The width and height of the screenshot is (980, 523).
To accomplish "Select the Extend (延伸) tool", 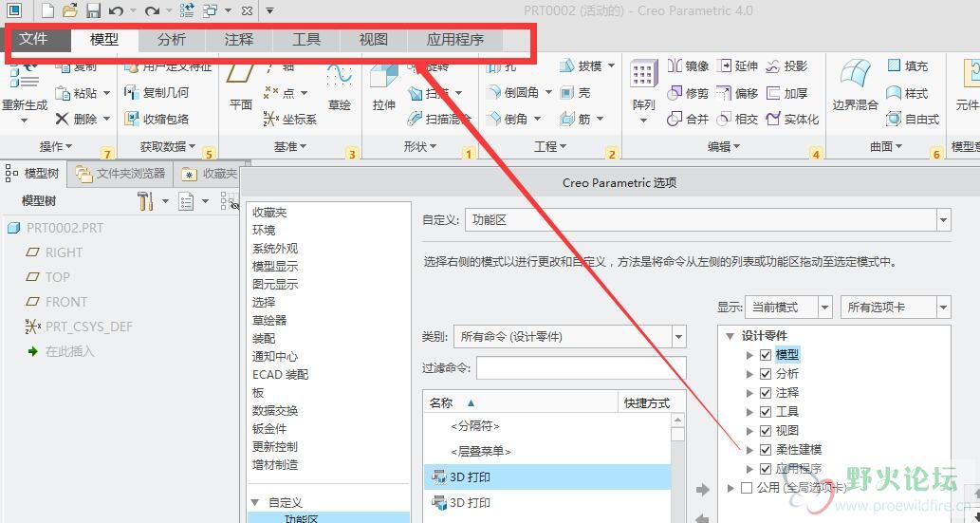I will tap(737, 65).
